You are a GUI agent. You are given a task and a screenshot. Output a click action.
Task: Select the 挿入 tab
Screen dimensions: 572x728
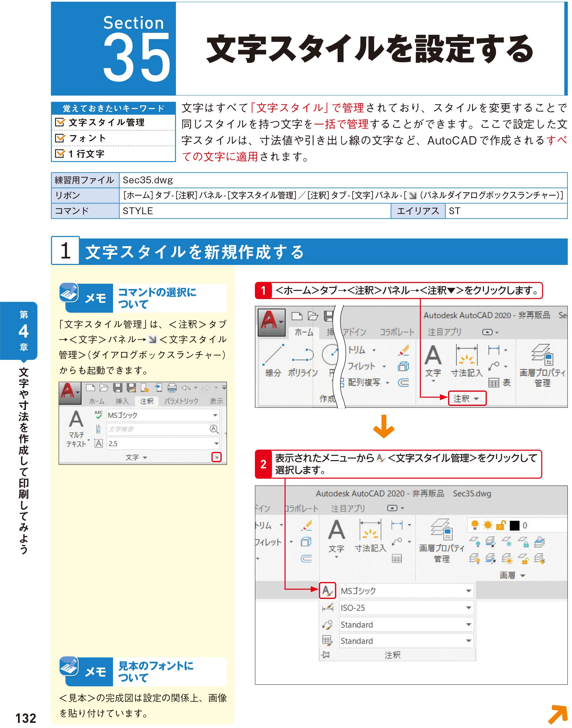coord(122,401)
